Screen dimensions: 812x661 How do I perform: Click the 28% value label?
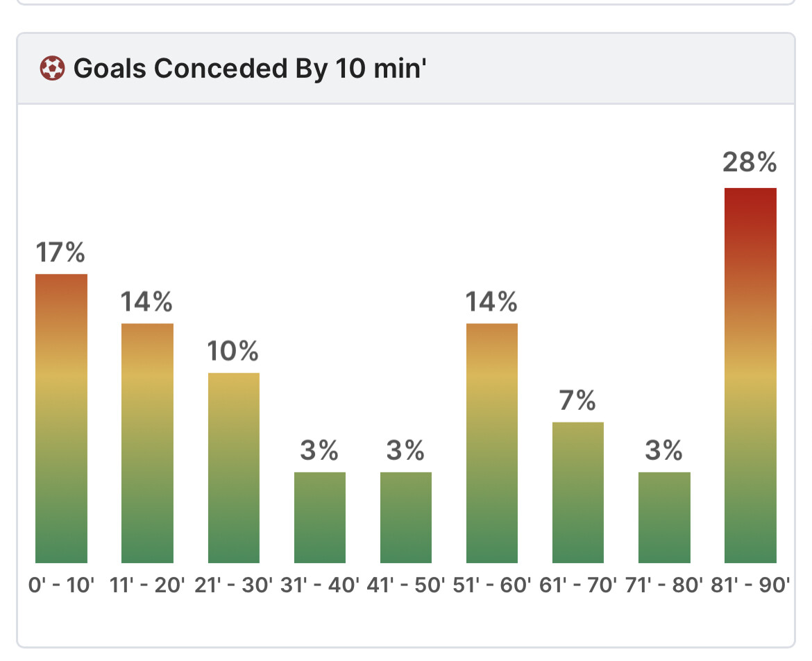(750, 162)
